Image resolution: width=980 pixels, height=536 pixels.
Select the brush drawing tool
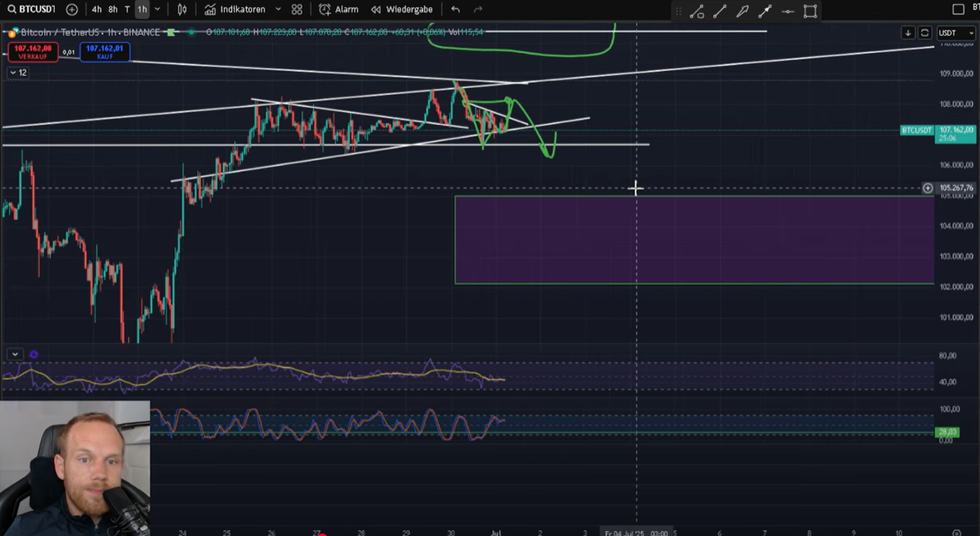click(743, 12)
